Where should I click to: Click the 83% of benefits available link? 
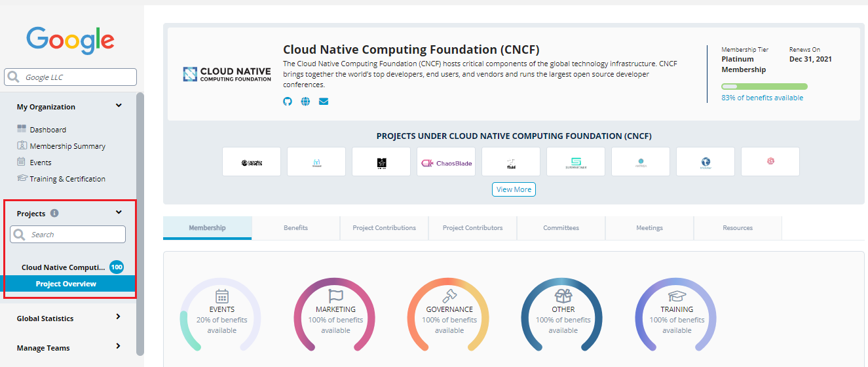(x=762, y=98)
